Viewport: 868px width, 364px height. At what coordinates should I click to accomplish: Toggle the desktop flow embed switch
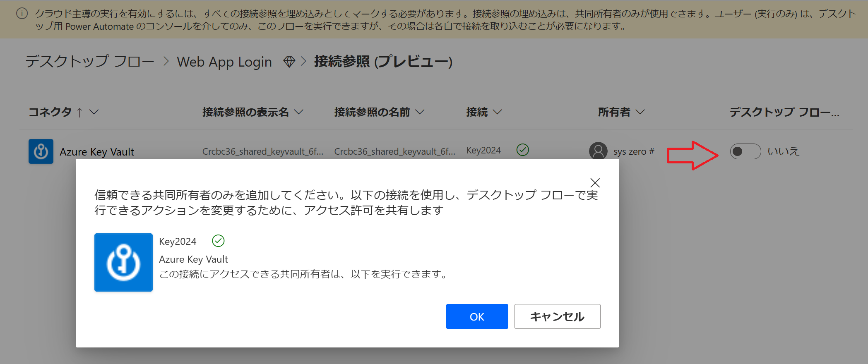(x=745, y=151)
